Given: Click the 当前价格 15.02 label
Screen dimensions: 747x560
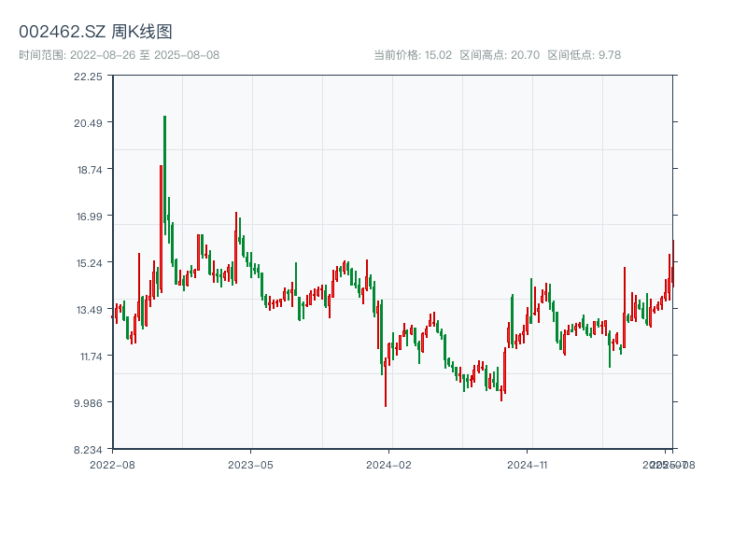Looking at the screenshot, I should [413, 55].
